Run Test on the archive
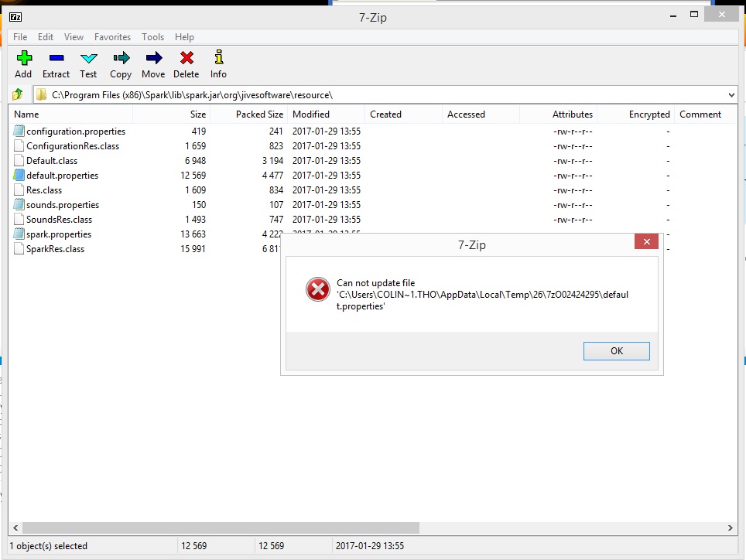 click(88, 58)
